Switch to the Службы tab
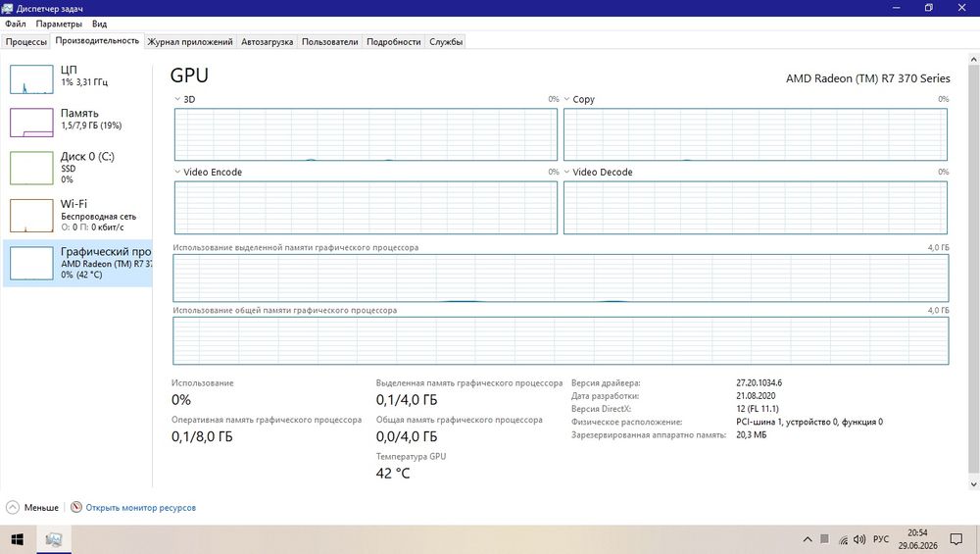The image size is (980, 554). [x=446, y=42]
